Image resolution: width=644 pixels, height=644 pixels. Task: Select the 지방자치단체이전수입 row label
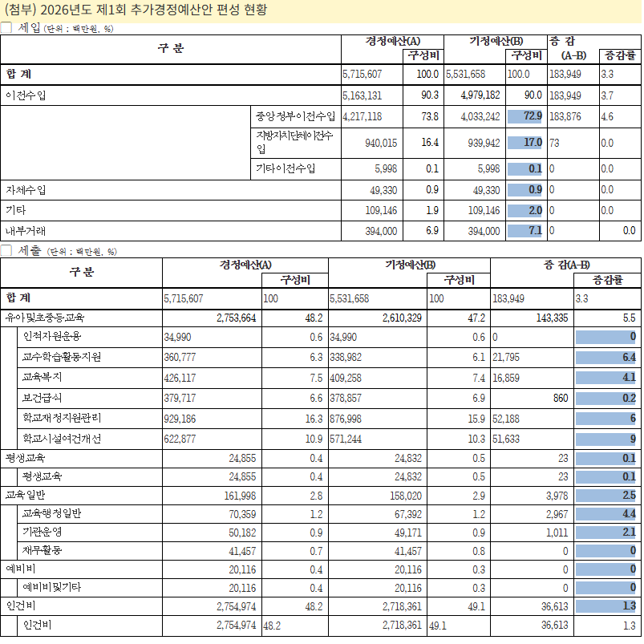tap(294, 143)
